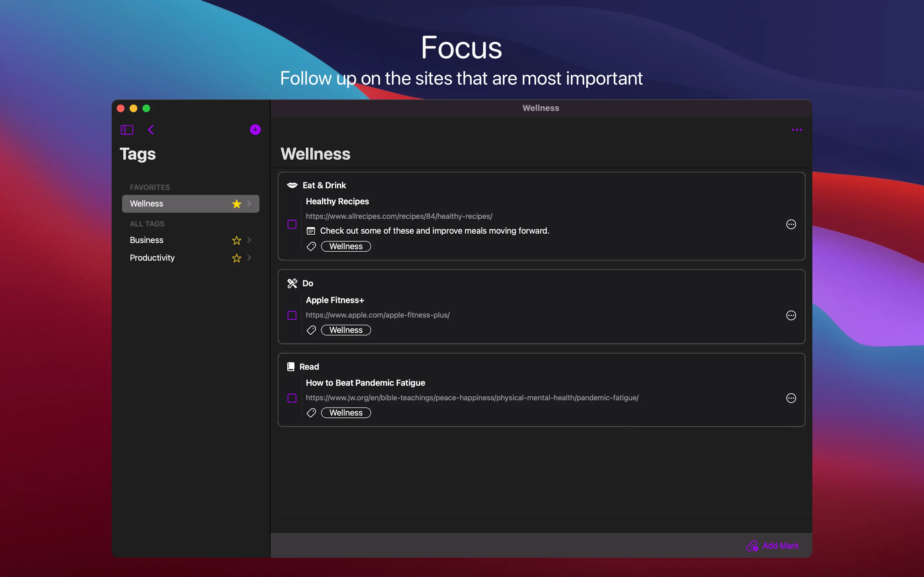Unfavorite the Wellness tag star
The image size is (924, 577).
coord(236,204)
